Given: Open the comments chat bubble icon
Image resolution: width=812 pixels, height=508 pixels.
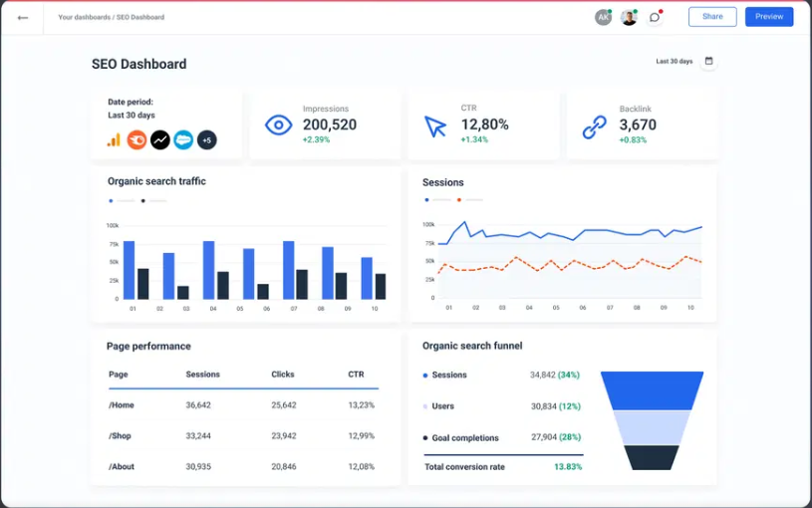Looking at the screenshot, I should point(655,17).
